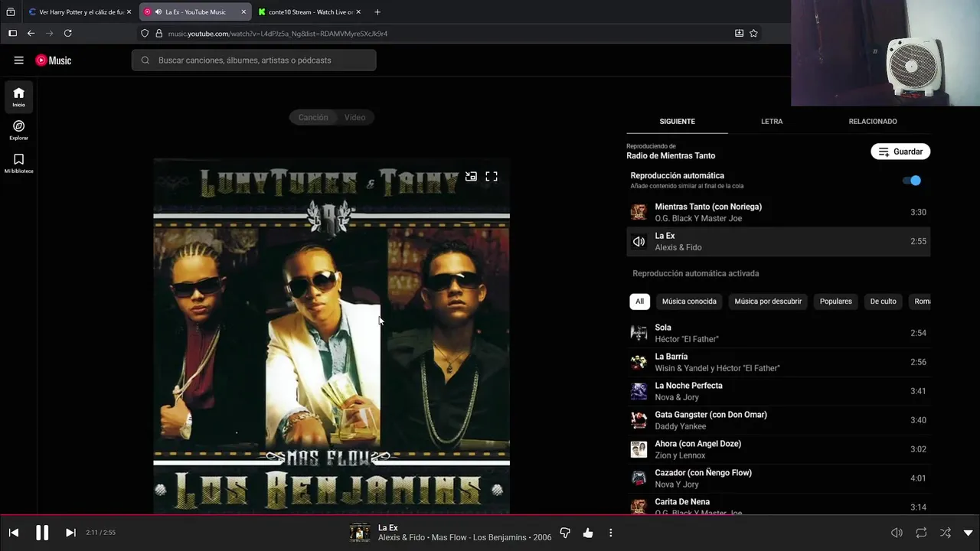This screenshot has height=551, width=980.
Task: Disable Reproducción automática switch
Action: coord(912,181)
